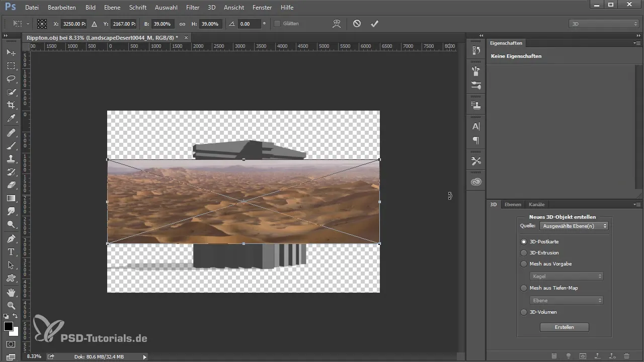Open the Bearbeiten menu

(x=62, y=8)
